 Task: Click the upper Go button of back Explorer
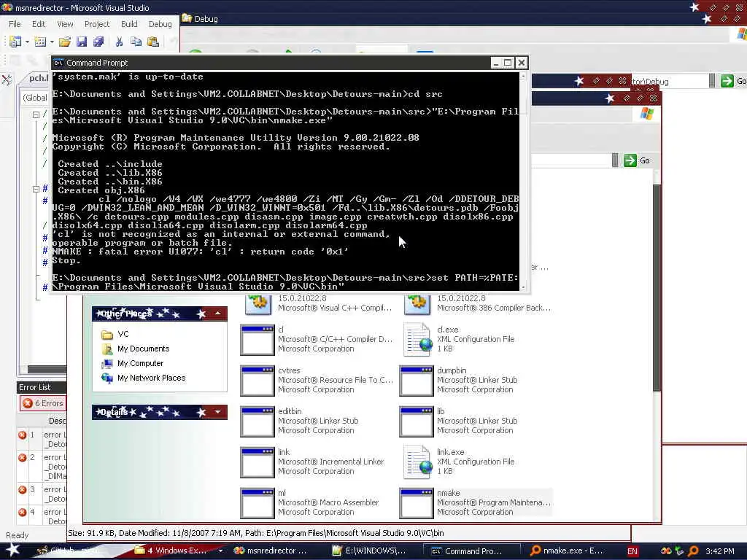pyautogui.click(x=733, y=81)
